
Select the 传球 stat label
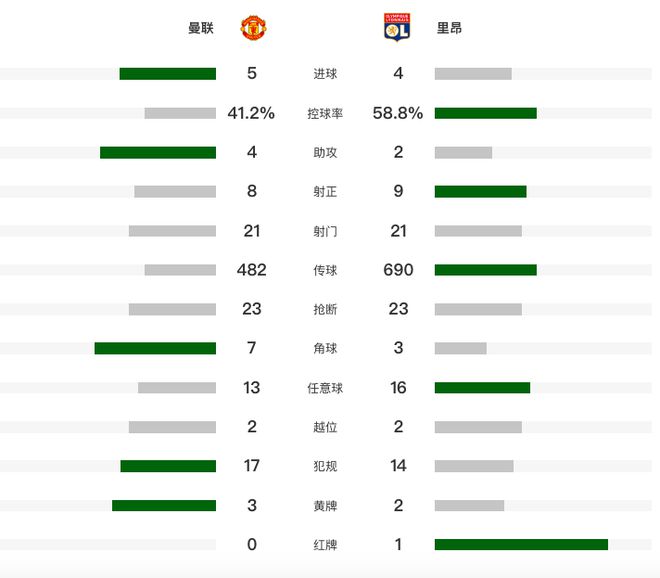pos(325,271)
